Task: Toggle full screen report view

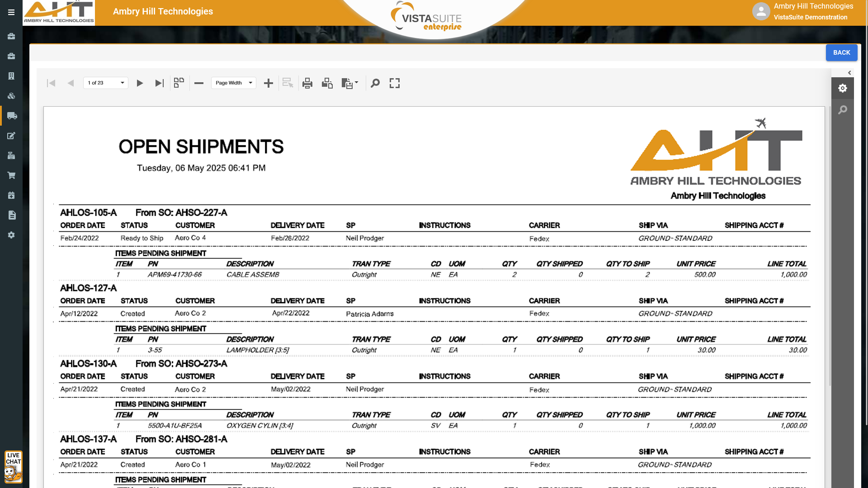Action: pos(395,83)
